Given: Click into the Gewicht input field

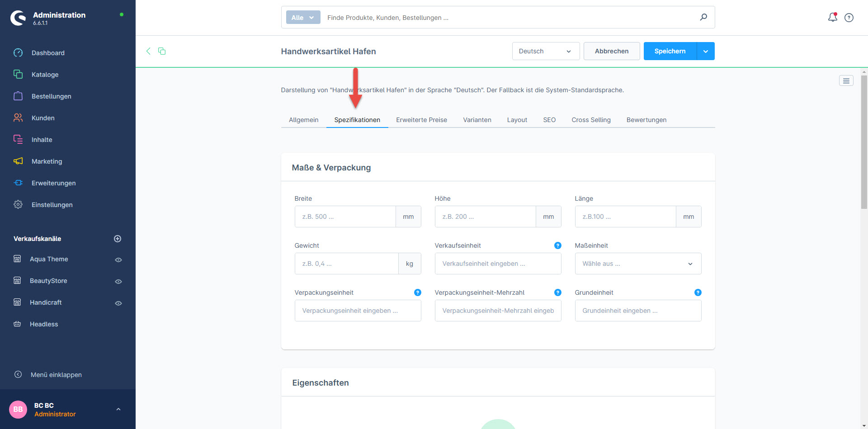Looking at the screenshot, I should [346, 264].
